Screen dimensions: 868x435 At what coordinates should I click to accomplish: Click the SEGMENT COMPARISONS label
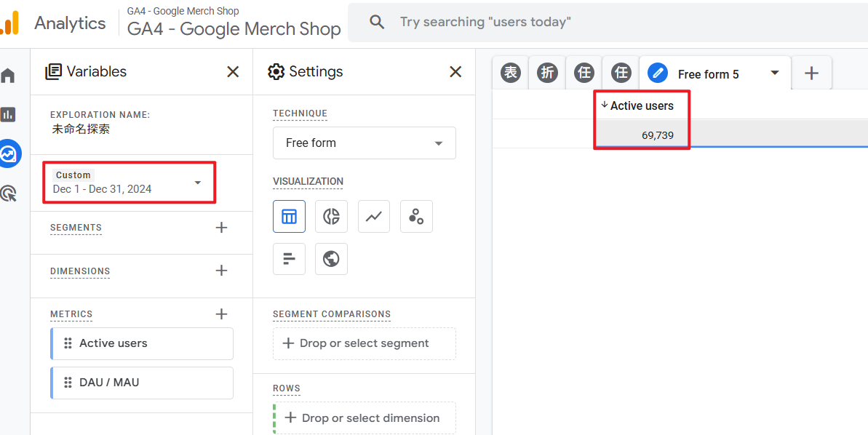pyautogui.click(x=332, y=314)
